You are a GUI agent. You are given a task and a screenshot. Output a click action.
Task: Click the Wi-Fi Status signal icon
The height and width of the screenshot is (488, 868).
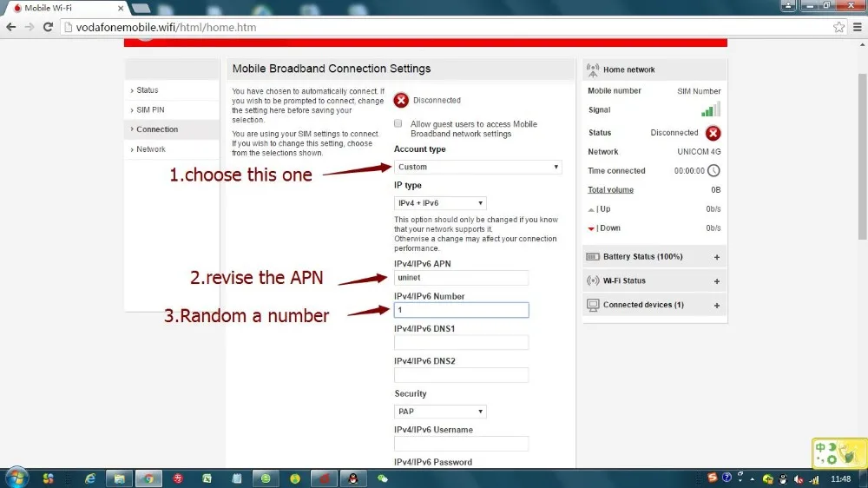tap(592, 280)
